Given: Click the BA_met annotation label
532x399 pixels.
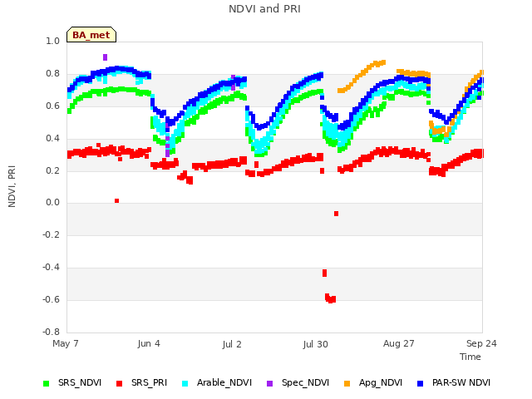Looking at the screenshot, I should (x=91, y=35).
